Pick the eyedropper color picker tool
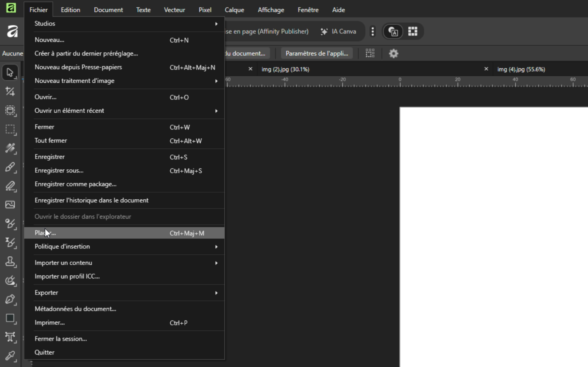This screenshot has width=588, height=367. pos(10,356)
